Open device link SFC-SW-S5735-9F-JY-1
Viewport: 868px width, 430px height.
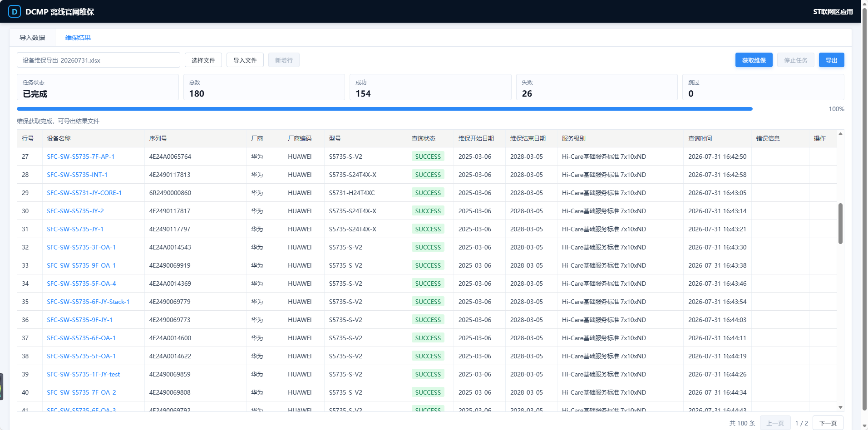(80, 320)
